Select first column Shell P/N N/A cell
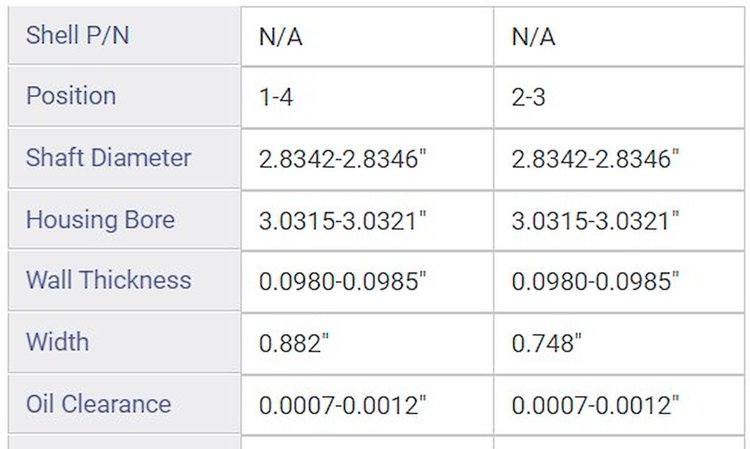 [367, 36]
